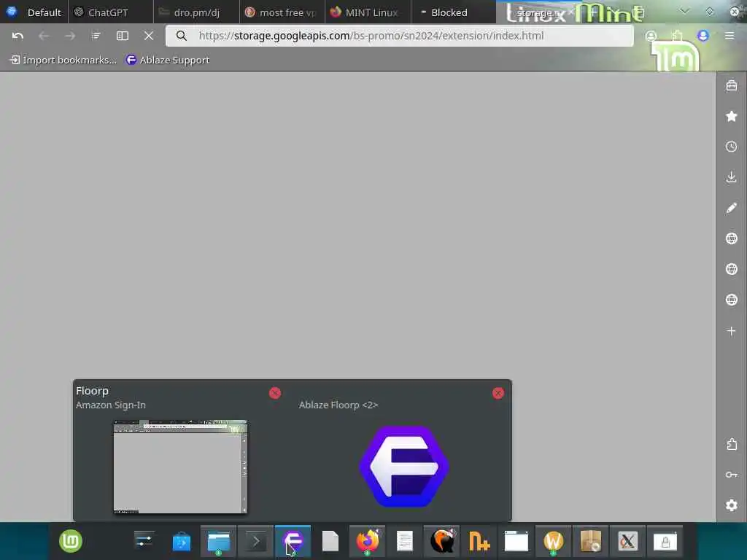Click the diamond icon in the title bar
The width and height of the screenshot is (747, 560).
[x=710, y=12]
